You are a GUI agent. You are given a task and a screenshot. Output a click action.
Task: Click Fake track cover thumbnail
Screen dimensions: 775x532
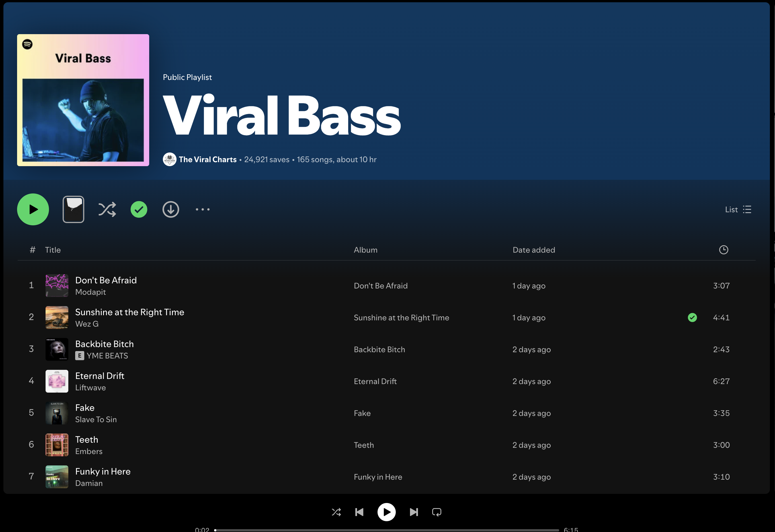[57, 413]
